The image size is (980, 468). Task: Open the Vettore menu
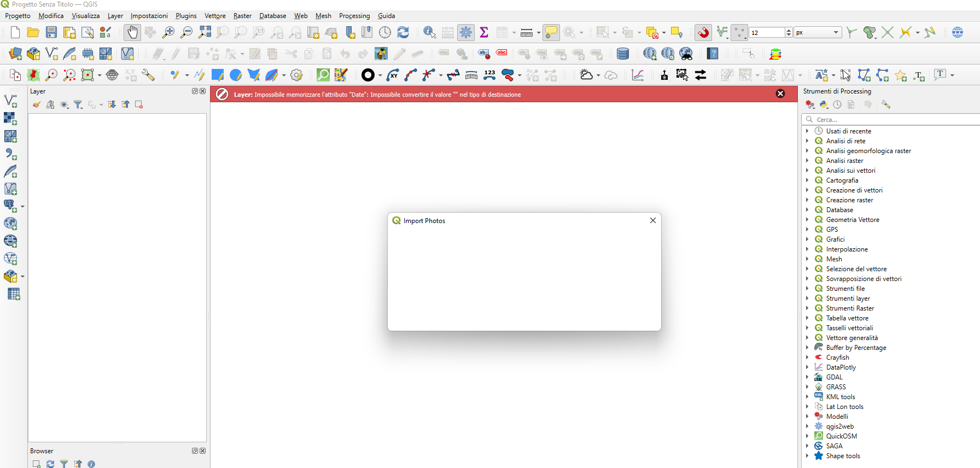[x=215, y=16]
